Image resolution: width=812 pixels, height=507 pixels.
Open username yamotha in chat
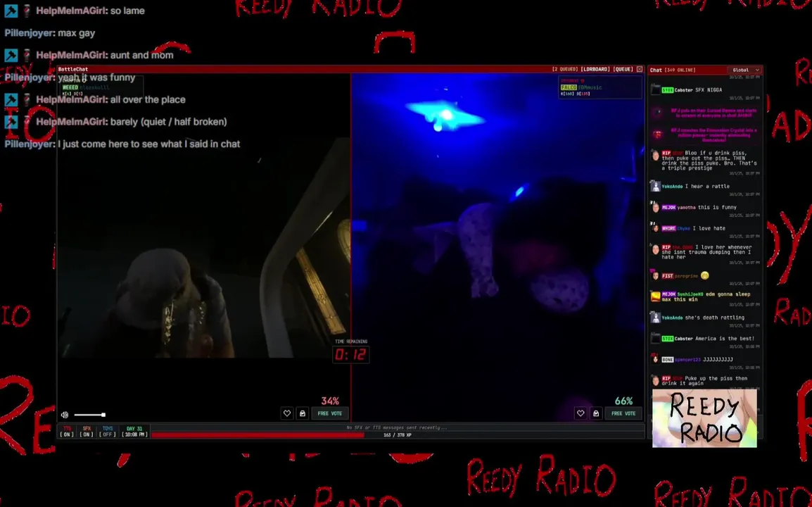[686, 207]
